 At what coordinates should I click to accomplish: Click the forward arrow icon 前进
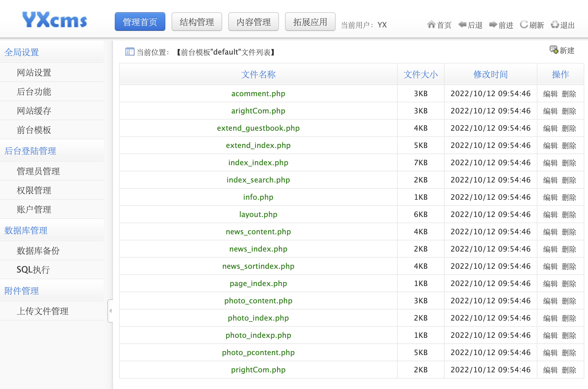(x=493, y=24)
